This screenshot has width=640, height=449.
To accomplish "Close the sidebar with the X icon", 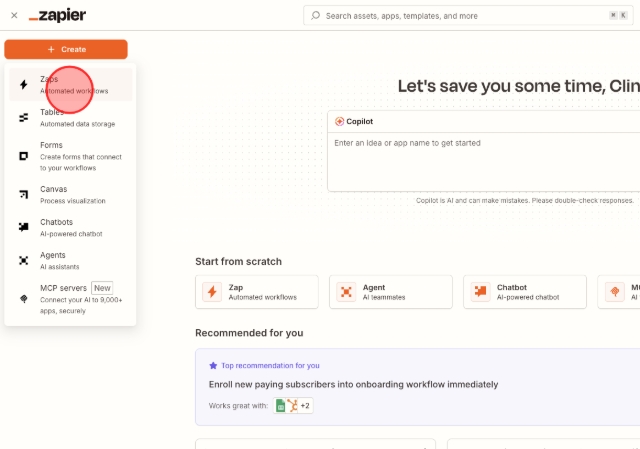I will [14, 16].
